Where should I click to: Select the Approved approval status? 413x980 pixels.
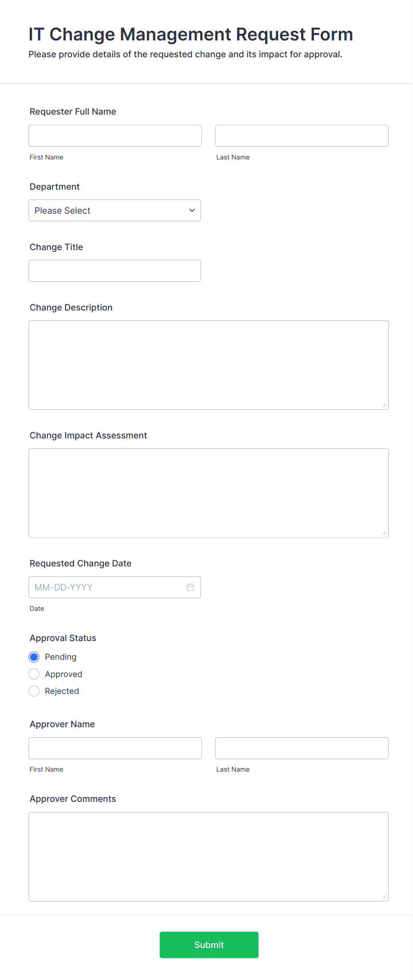(34, 674)
